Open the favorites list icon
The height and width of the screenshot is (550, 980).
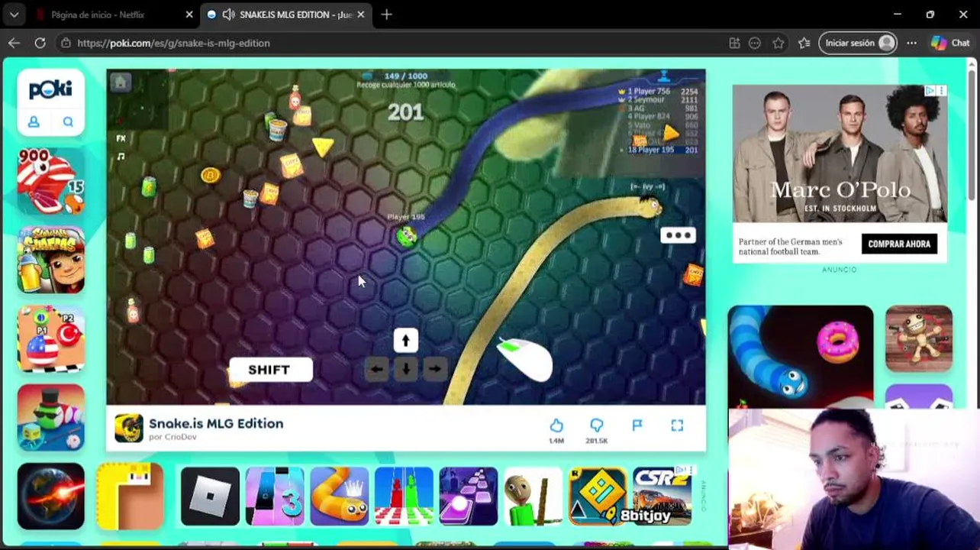pos(804,43)
